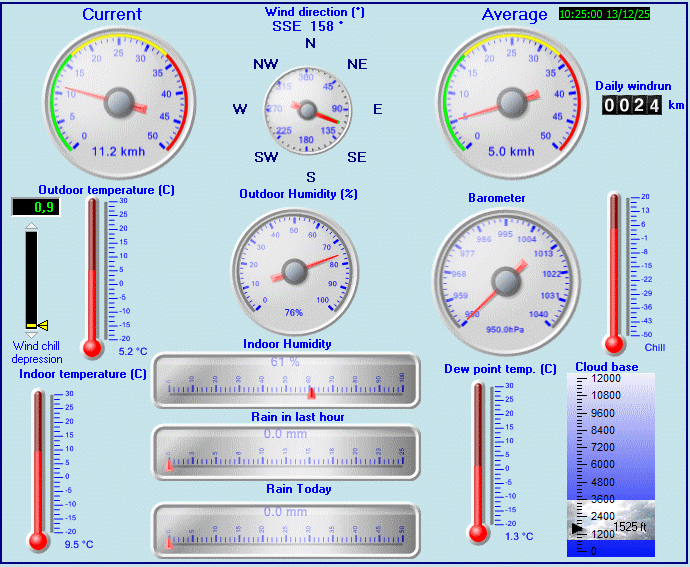This screenshot has width=690, height=567.
Task: Click the wind direction compass dial
Action: pyautogui.click(x=309, y=110)
